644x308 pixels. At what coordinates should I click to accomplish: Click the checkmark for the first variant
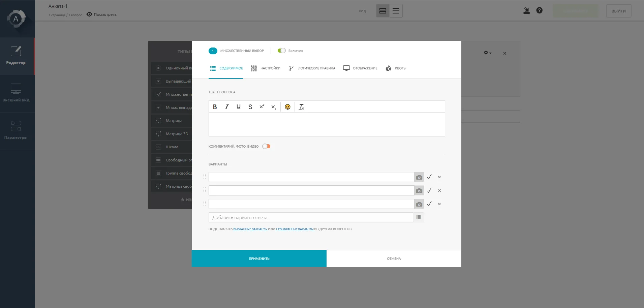429,177
